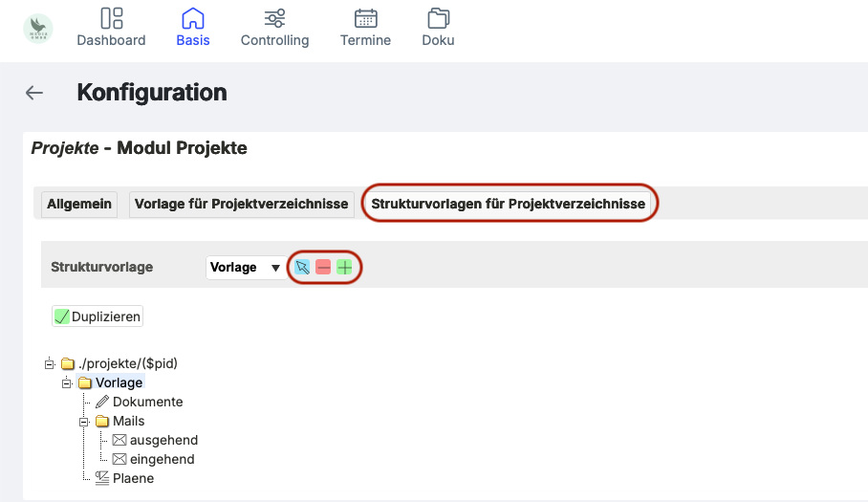The width and height of the screenshot is (868, 502).
Task: Open the Vorlage template dropdown
Action: [x=245, y=268]
